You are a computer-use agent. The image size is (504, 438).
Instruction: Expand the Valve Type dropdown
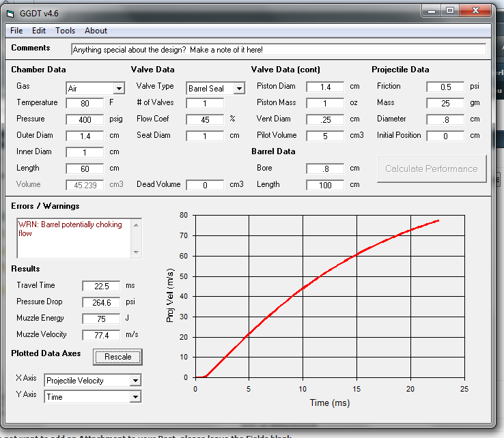[238, 89]
